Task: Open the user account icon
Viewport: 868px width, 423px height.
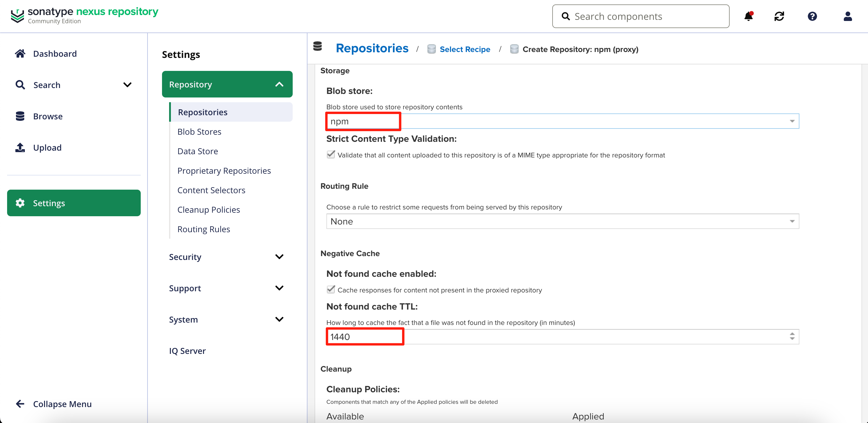Action: 847,16
